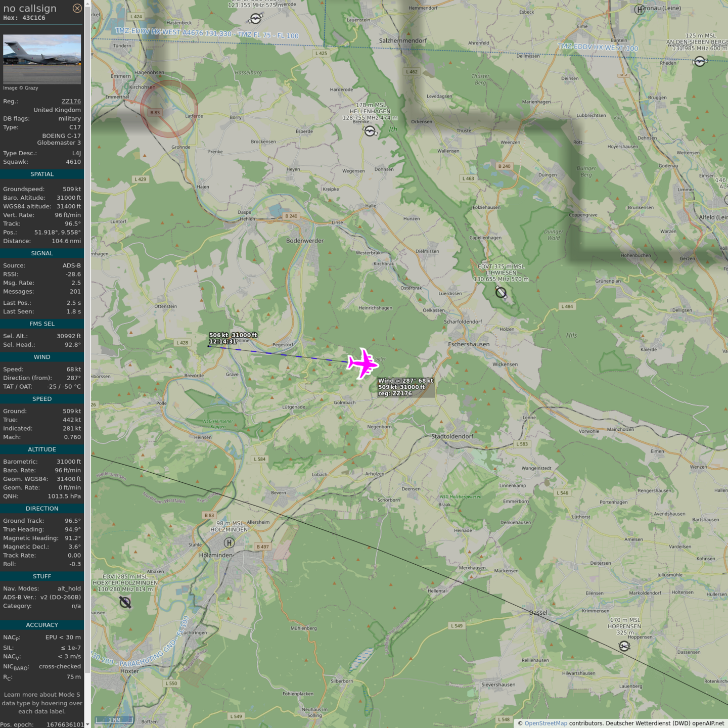Click the track timestamp label 12:14:31
Viewport: 728px width, 728px height.
coord(223,342)
